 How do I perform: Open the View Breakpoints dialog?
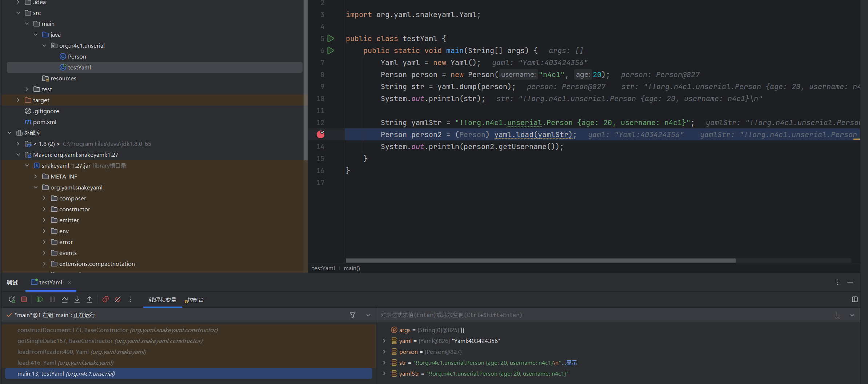[x=105, y=299]
